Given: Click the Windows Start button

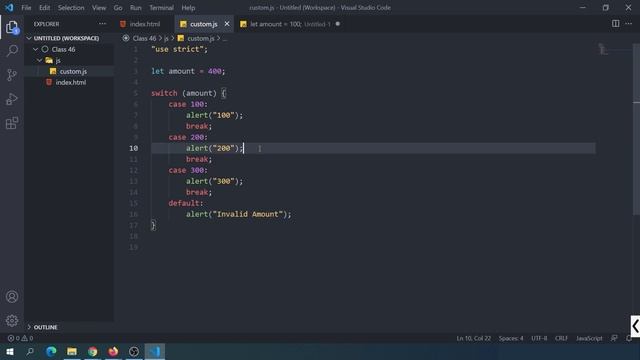Looking at the screenshot, I should tap(10, 351).
